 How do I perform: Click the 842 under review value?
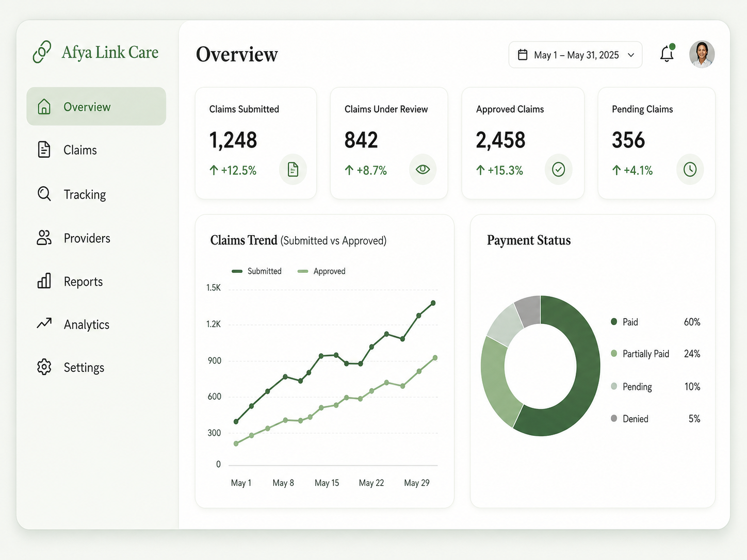click(x=361, y=140)
